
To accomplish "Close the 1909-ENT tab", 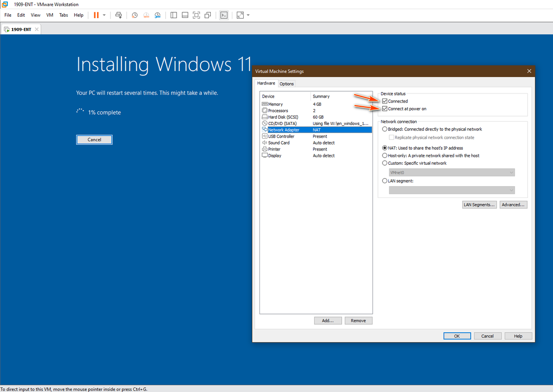I will (37, 29).
